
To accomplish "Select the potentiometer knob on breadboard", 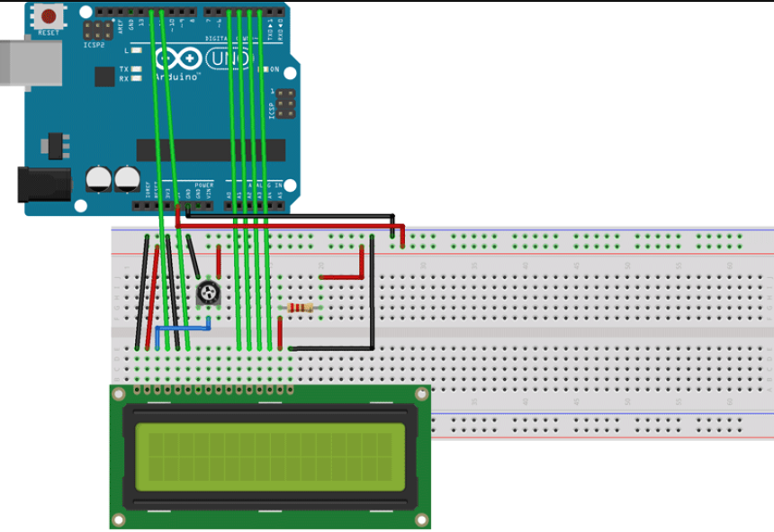I will [x=208, y=293].
